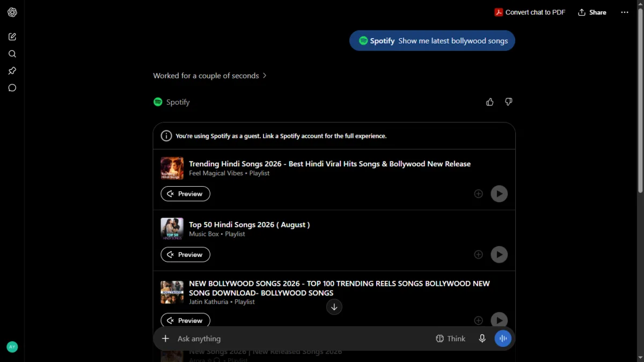Start voice mode with blue waveform button
This screenshot has width=644, height=362.
tap(503, 338)
